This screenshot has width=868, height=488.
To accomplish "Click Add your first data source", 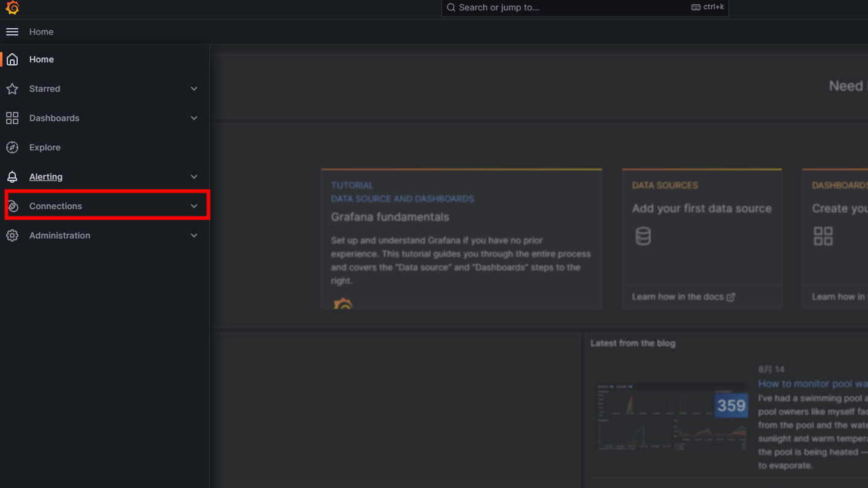I will click(702, 209).
